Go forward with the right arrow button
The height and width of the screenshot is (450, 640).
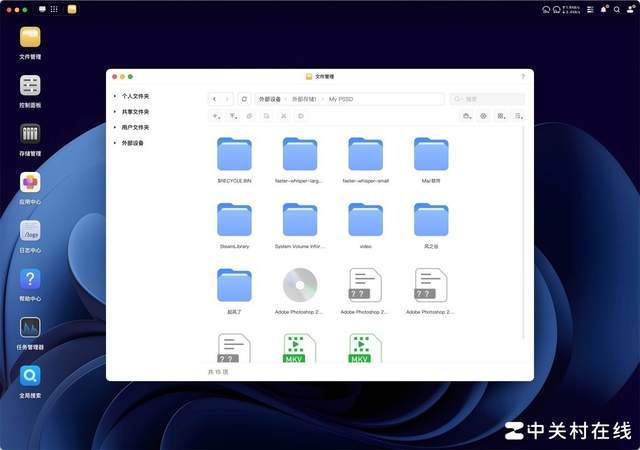coord(227,99)
